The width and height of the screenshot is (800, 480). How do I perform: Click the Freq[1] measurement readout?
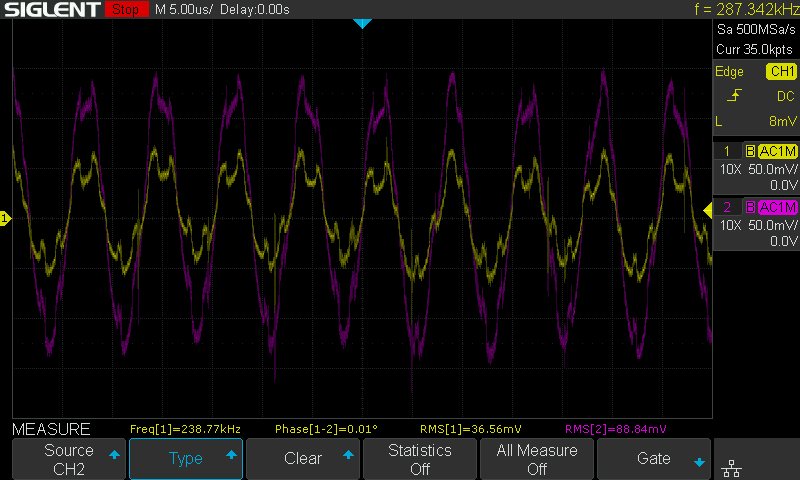click(x=185, y=429)
